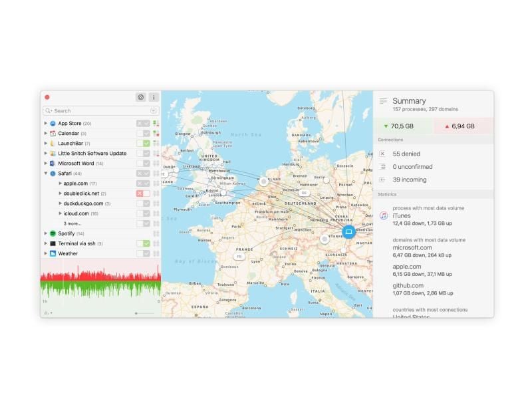Screen dimensions: 532x399
Task: Toggle the Safari rule switch
Action: click(143, 174)
